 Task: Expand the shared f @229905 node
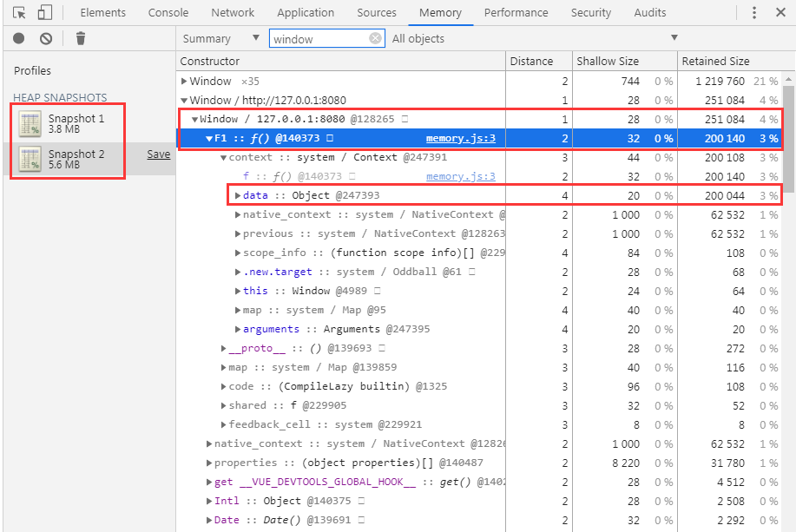[x=223, y=405]
